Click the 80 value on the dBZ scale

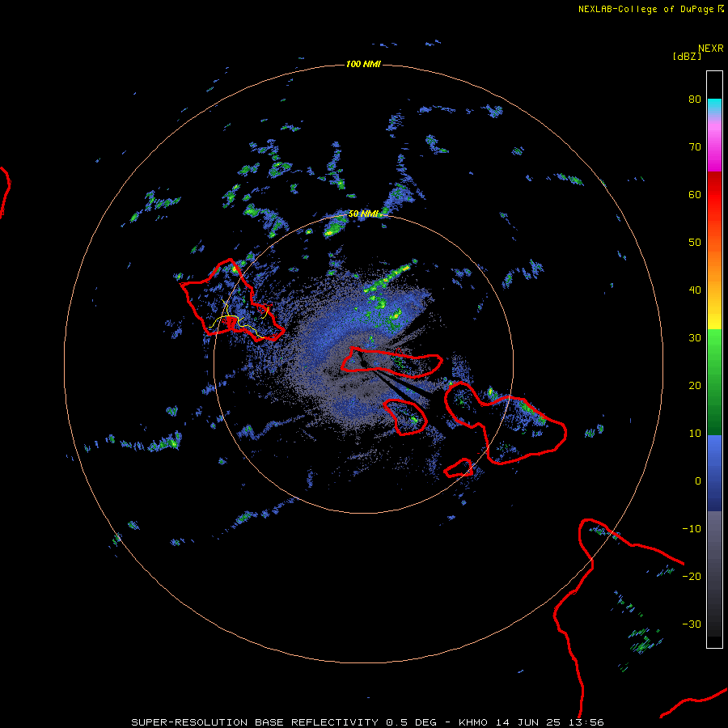[695, 99]
